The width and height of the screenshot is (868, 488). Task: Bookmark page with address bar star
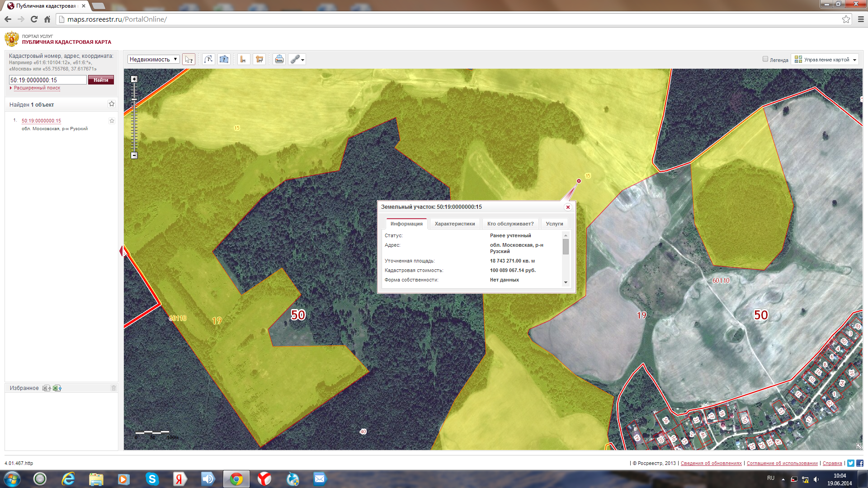click(846, 19)
